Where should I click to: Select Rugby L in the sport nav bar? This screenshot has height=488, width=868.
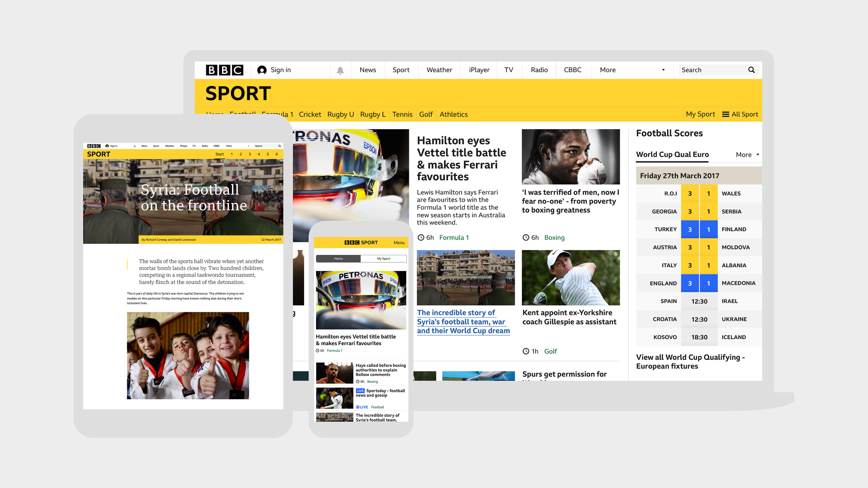373,114
